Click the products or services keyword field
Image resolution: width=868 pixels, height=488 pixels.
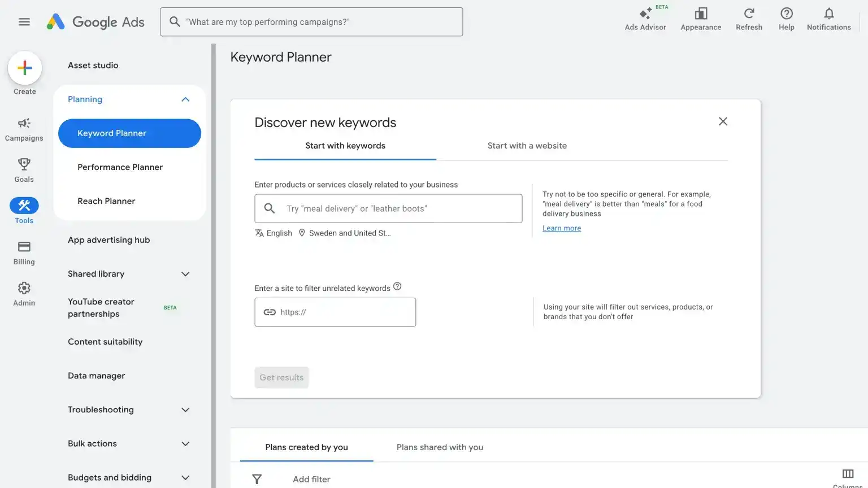tap(388, 208)
